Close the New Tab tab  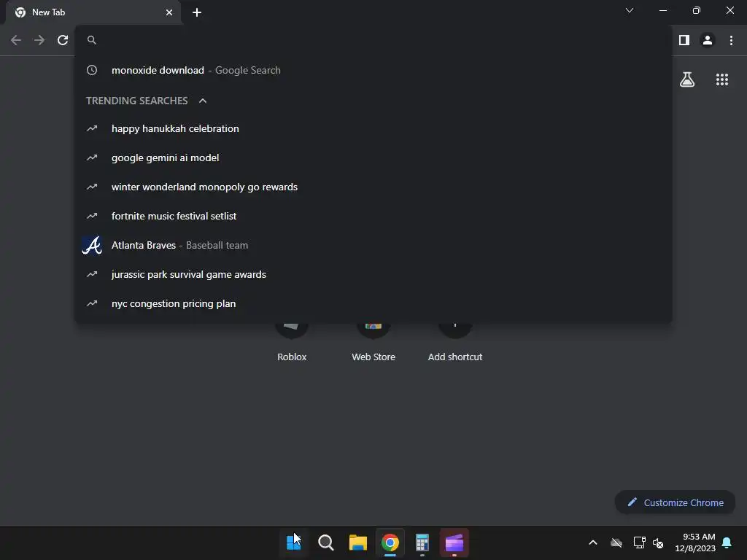pos(169,12)
